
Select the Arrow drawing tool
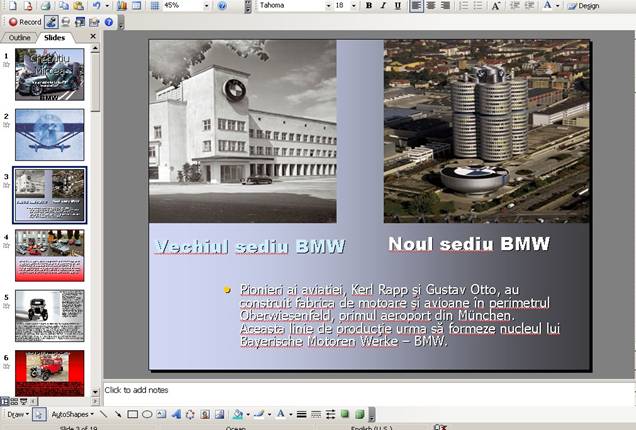[x=118, y=413]
